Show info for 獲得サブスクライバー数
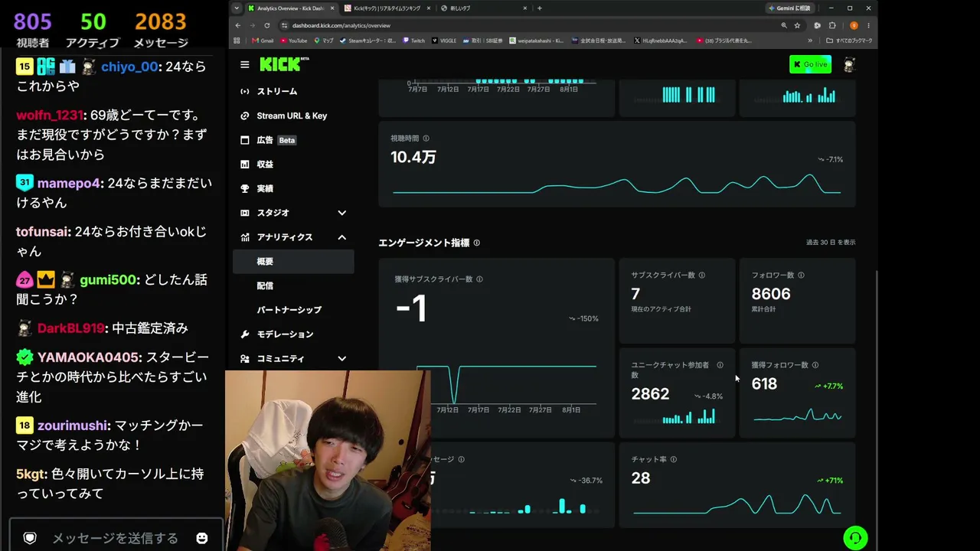Image resolution: width=980 pixels, height=551 pixels. click(479, 279)
